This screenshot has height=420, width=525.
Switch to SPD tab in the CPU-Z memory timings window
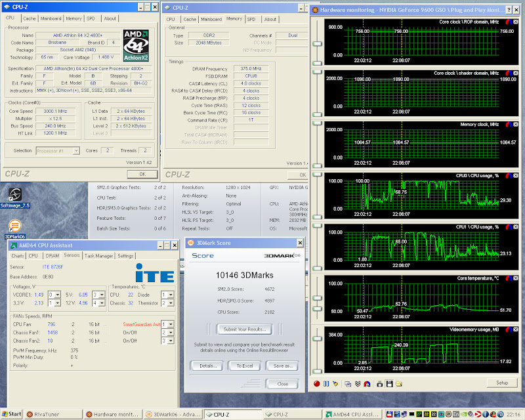point(251,20)
